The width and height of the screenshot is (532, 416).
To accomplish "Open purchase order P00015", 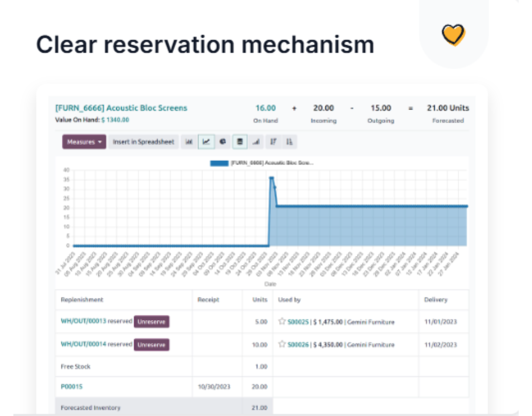I will pos(71,386).
